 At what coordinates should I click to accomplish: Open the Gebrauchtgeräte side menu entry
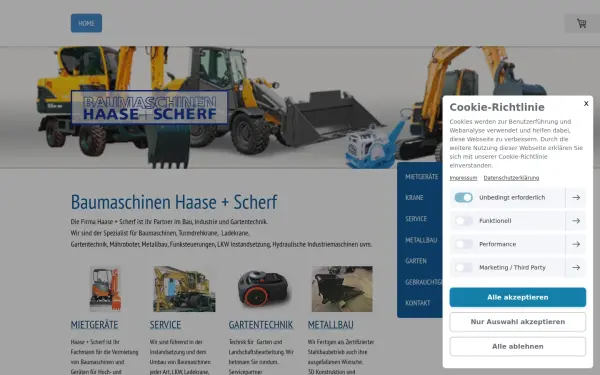(424, 282)
